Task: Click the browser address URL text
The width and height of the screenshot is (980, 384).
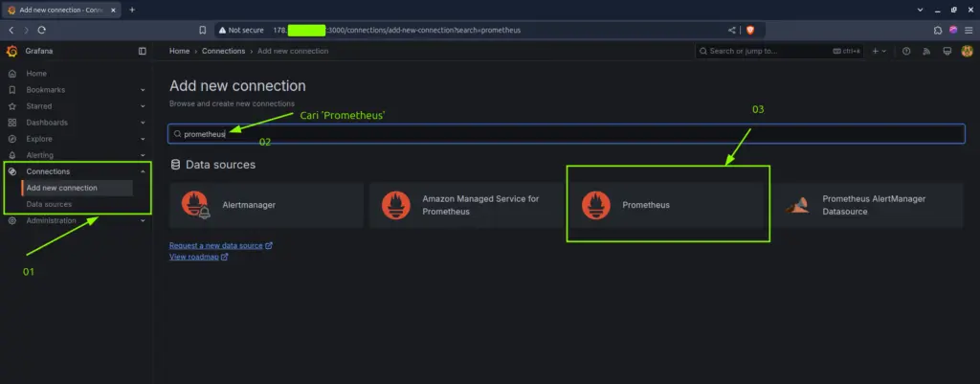Action: (396, 30)
